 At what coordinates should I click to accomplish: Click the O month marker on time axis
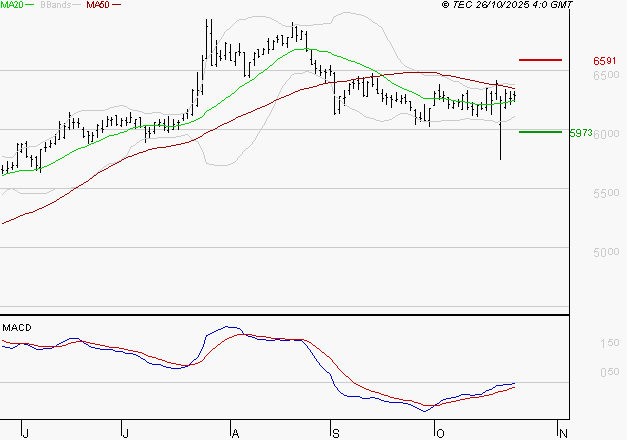pos(438,433)
